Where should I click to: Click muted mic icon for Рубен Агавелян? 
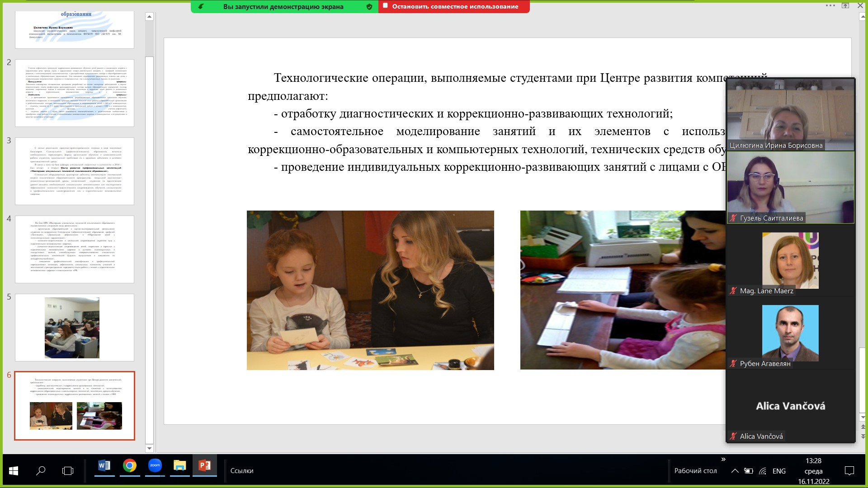pos(733,364)
